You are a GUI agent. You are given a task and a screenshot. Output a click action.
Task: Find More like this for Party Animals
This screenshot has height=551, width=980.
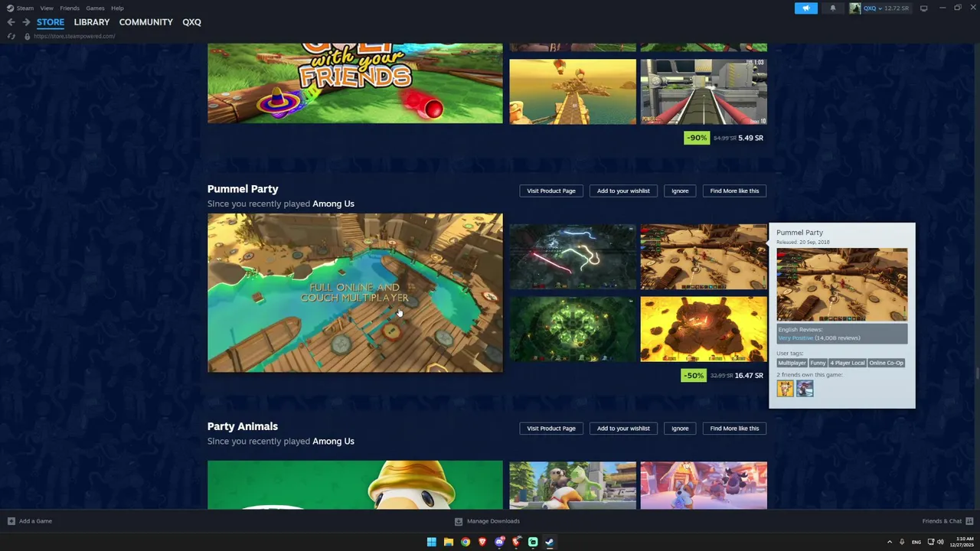pos(734,428)
